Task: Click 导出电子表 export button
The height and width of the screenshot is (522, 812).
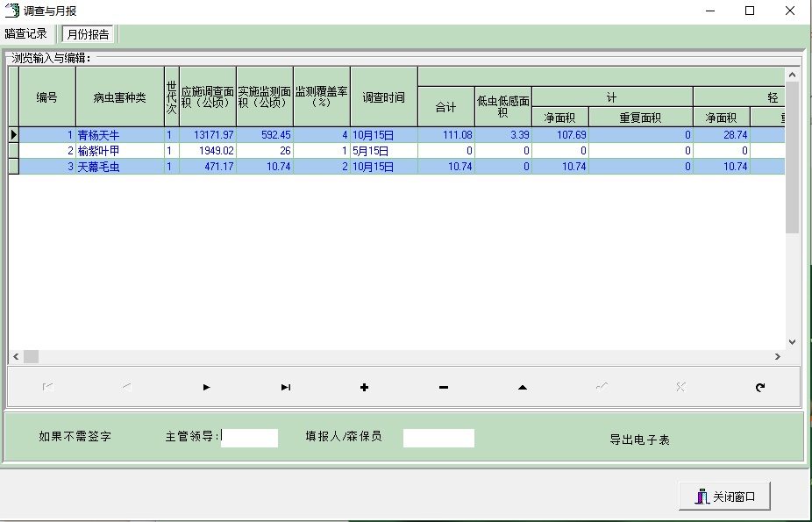Action: (639, 440)
